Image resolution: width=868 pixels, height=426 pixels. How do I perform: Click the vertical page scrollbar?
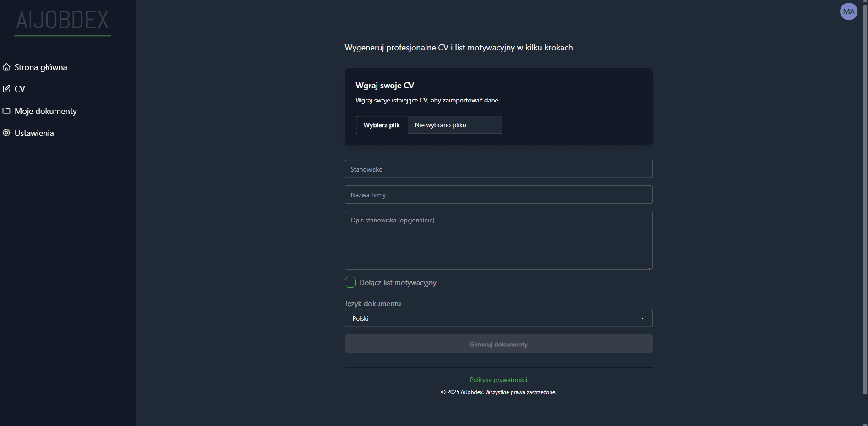click(x=865, y=197)
